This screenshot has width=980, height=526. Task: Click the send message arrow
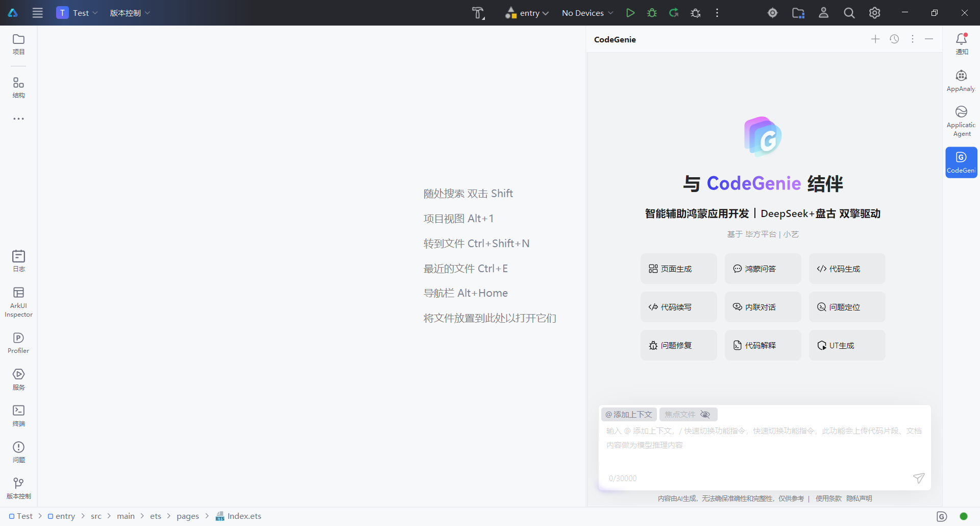919,478
